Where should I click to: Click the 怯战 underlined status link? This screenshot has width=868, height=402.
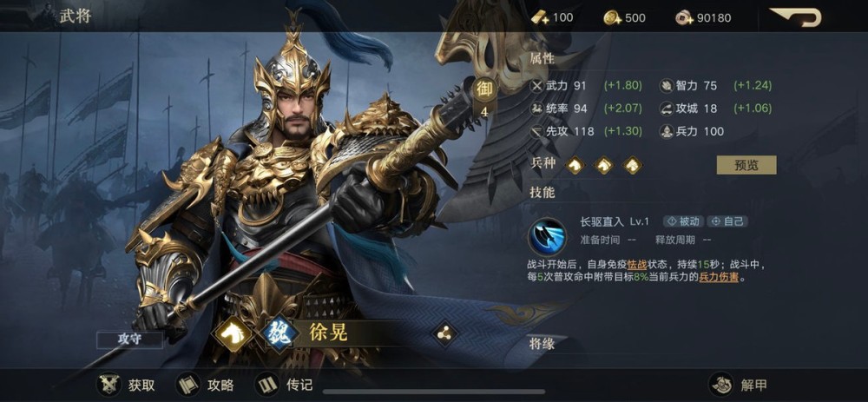coord(636,265)
